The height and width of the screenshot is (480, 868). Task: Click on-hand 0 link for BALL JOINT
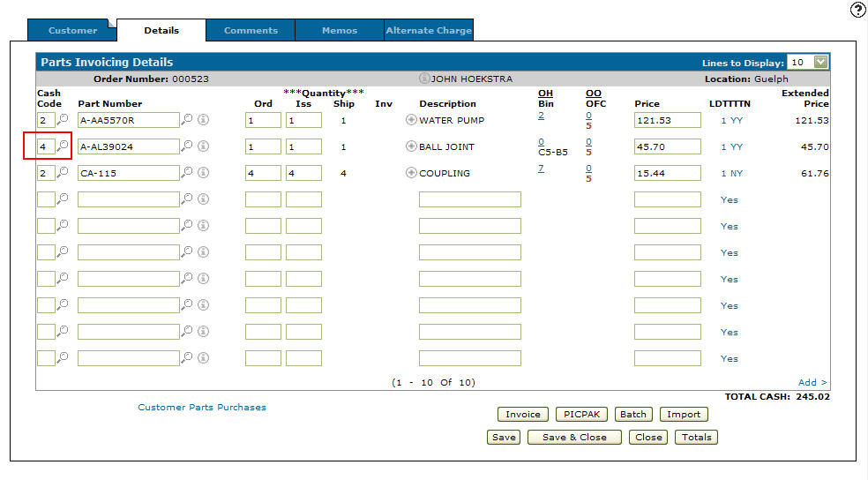pos(541,142)
